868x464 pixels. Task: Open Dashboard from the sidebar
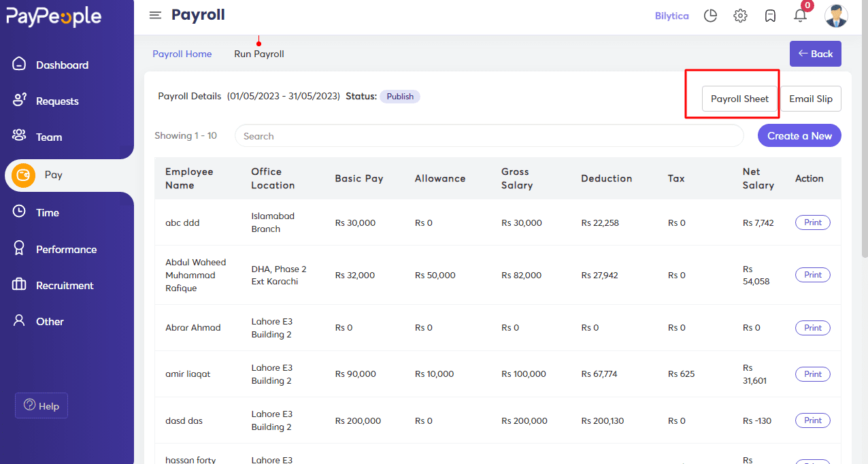62,65
